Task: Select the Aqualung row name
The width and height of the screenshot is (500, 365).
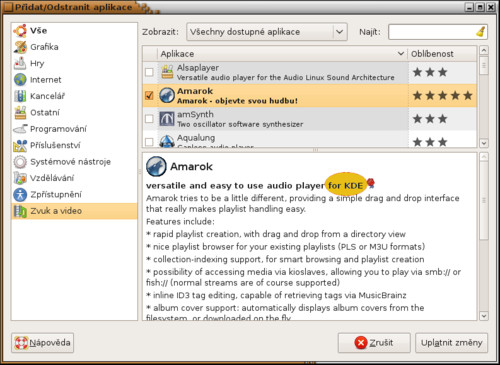Action: point(196,138)
